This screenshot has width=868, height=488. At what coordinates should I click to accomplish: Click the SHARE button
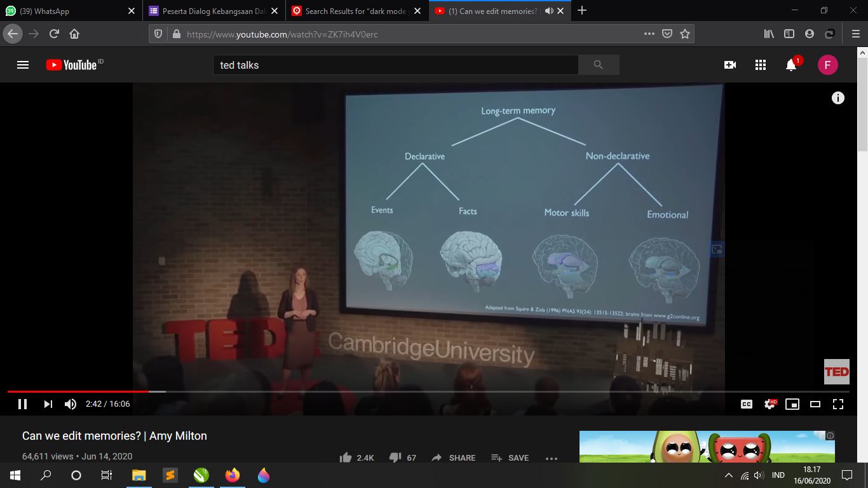(x=453, y=457)
